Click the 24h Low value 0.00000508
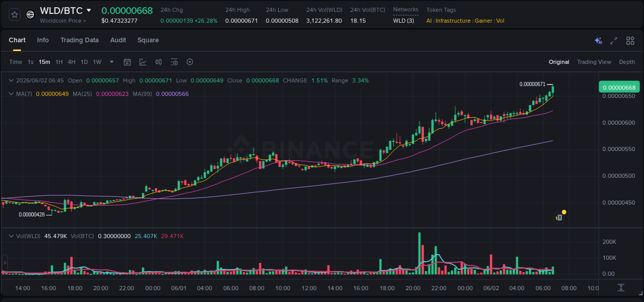This screenshot has height=302, width=644. [x=282, y=21]
